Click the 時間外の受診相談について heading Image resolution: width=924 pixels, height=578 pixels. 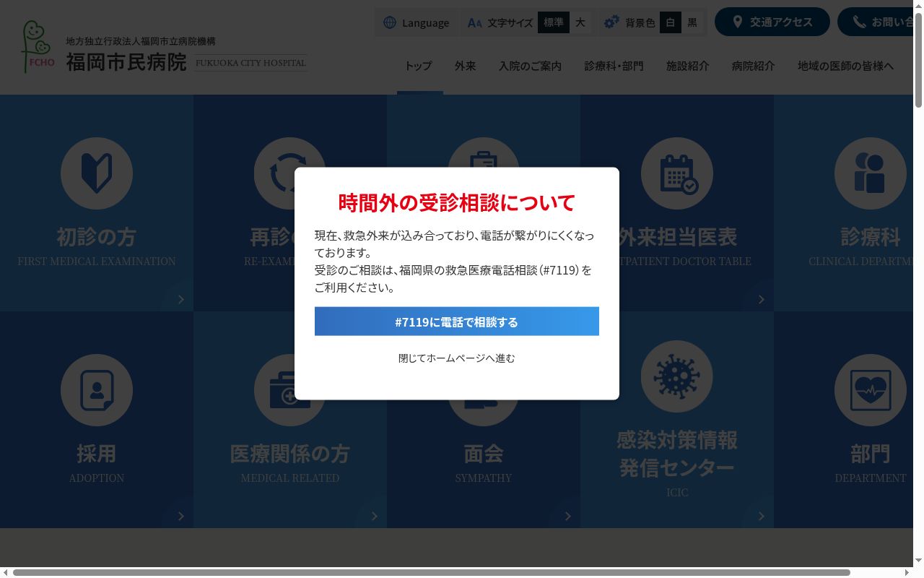[x=457, y=202]
